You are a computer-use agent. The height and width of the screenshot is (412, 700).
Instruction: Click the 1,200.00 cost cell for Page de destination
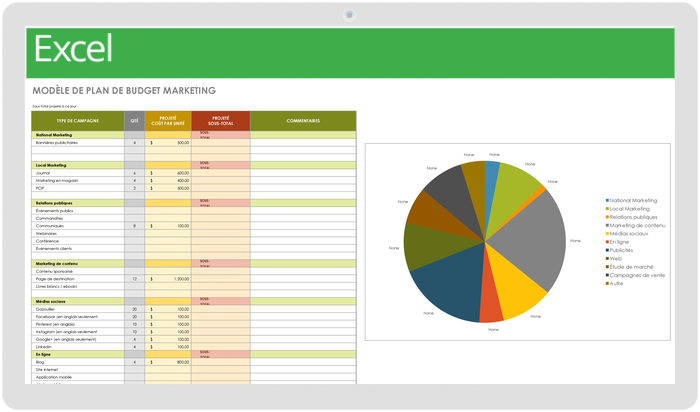click(x=168, y=279)
